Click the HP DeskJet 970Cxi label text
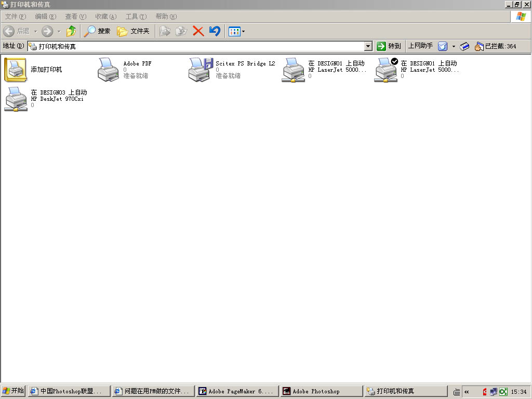The height and width of the screenshot is (399, 532). [57, 99]
